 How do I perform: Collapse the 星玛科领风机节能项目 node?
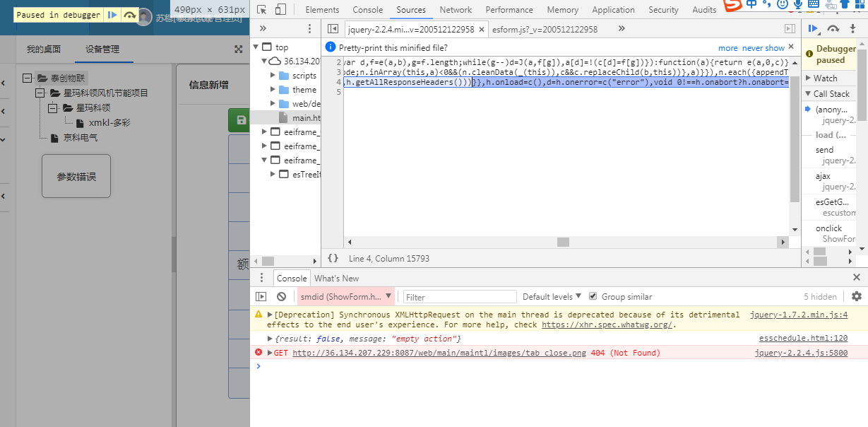[40, 93]
